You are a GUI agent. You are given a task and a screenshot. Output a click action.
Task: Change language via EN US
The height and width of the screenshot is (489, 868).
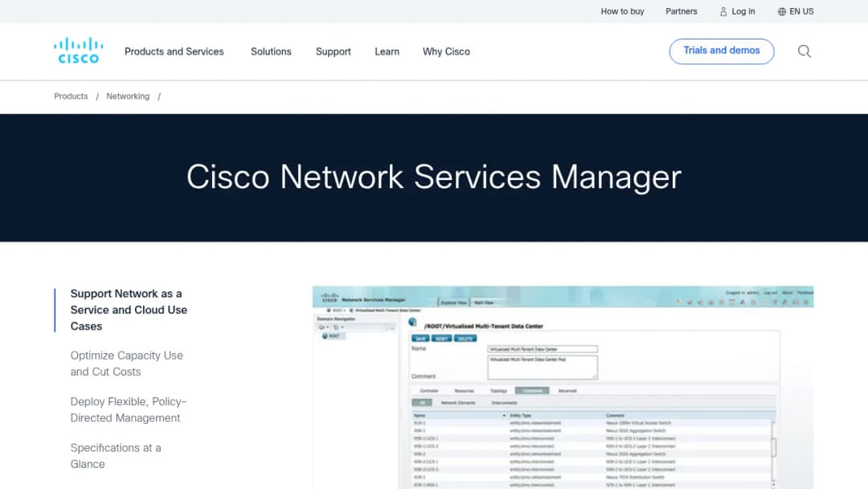point(801,11)
